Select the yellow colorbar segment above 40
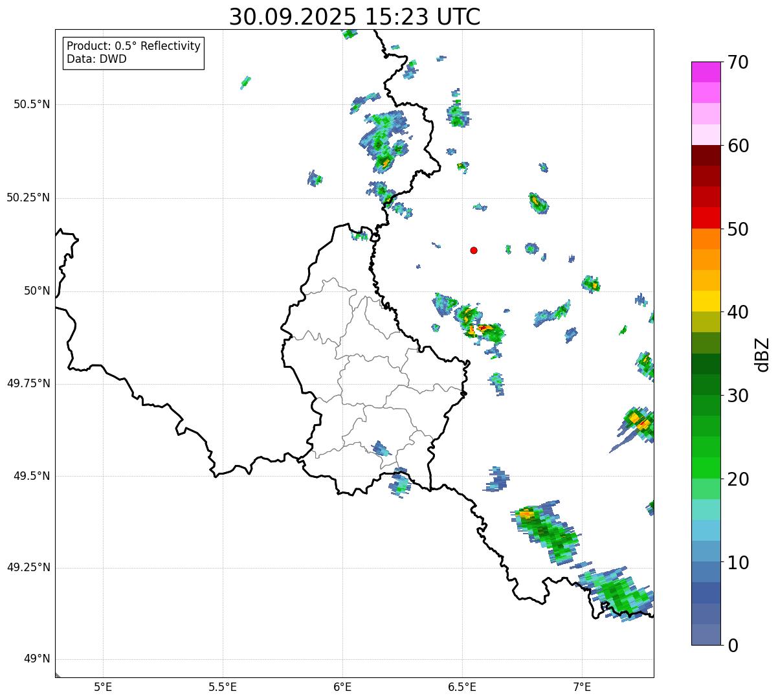Viewport: 778px width, 700px height. click(709, 301)
